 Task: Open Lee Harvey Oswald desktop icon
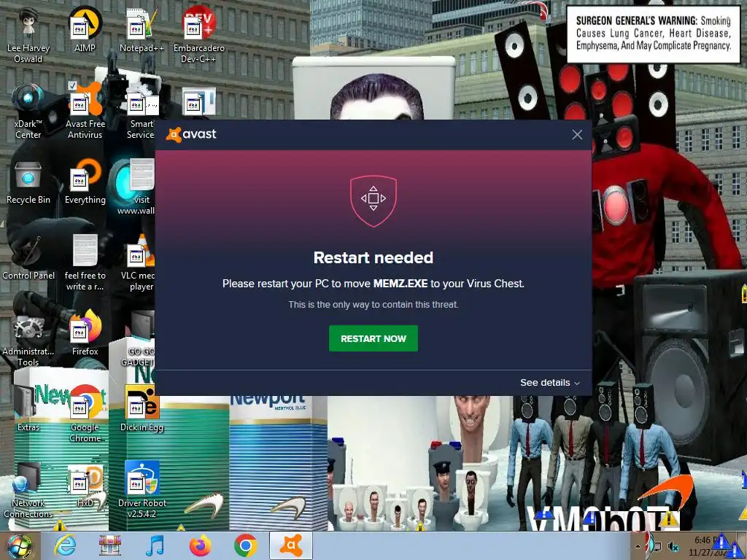tap(28, 34)
